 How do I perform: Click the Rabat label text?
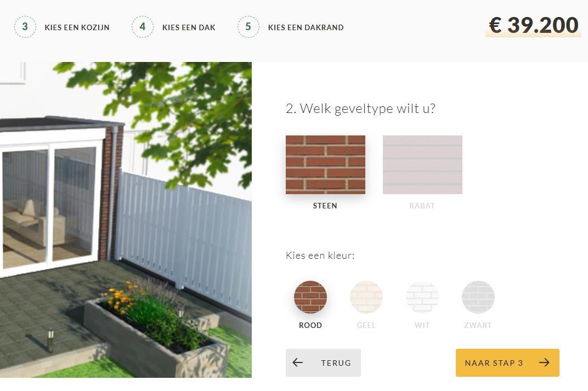point(422,206)
